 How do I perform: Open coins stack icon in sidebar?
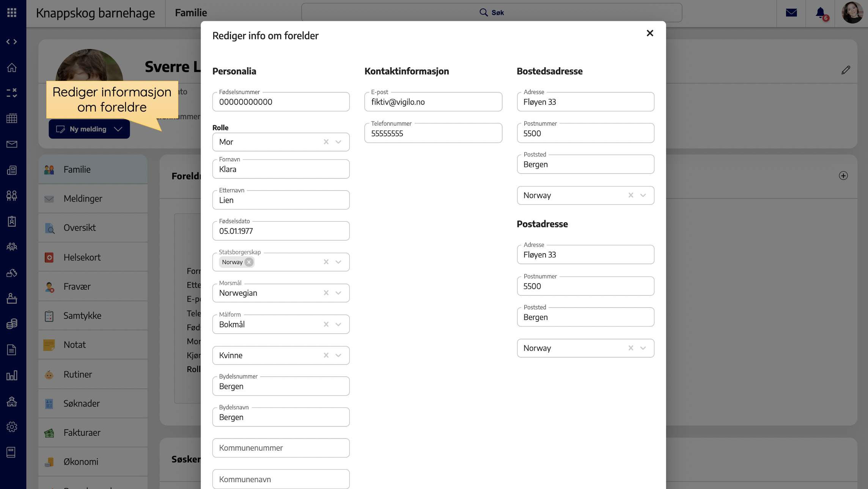[12, 324]
